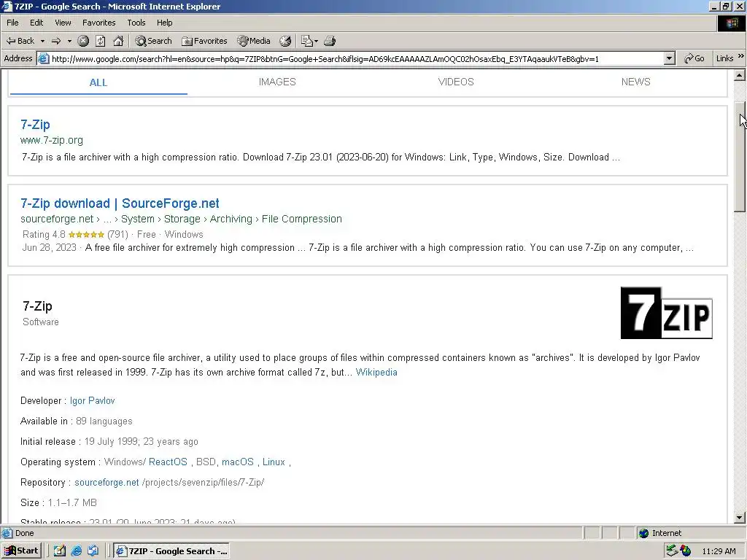Click first Quick Launch notepad icon
747x560 pixels.
[x=60, y=551]
